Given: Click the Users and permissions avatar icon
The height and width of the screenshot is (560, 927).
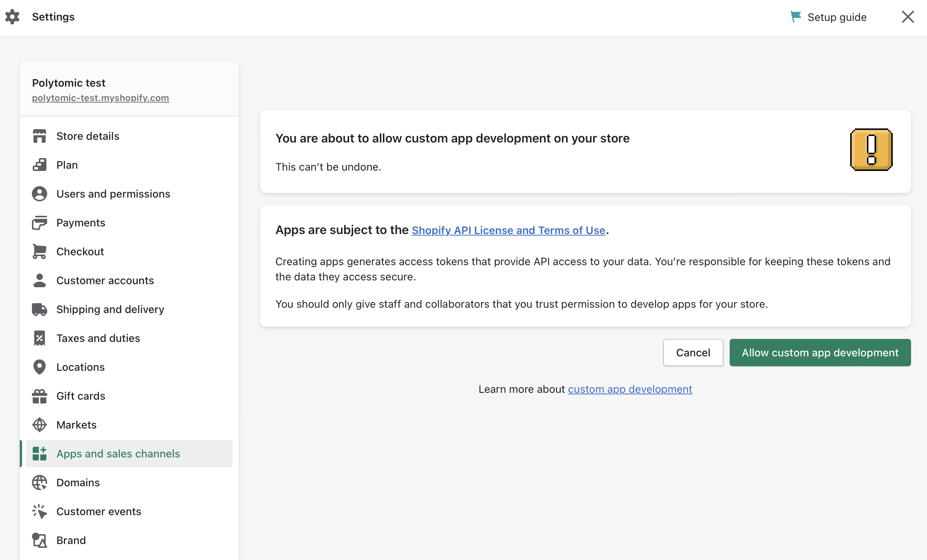Looking at the screenshot, I should point(40,194).
